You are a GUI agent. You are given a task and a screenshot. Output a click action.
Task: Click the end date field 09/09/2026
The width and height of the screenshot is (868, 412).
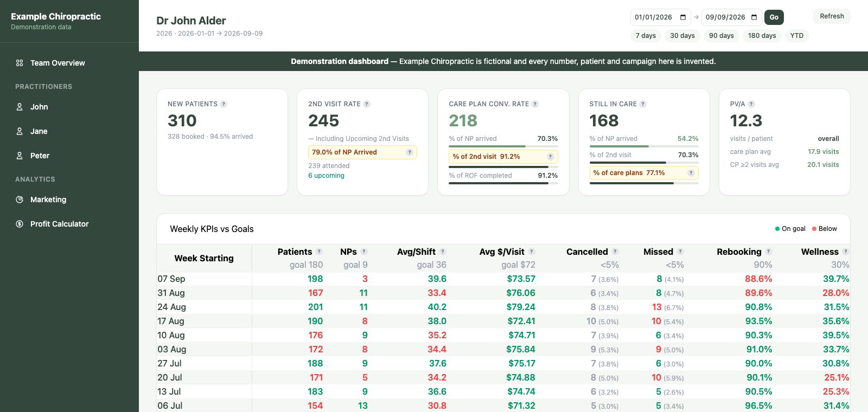pos(731,17)
